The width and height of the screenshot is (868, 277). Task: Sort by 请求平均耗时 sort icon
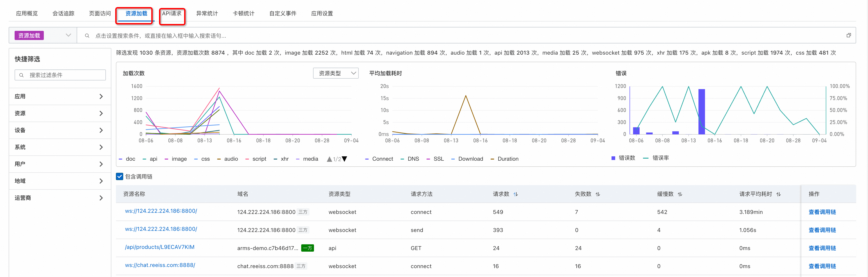click(778, 194)
